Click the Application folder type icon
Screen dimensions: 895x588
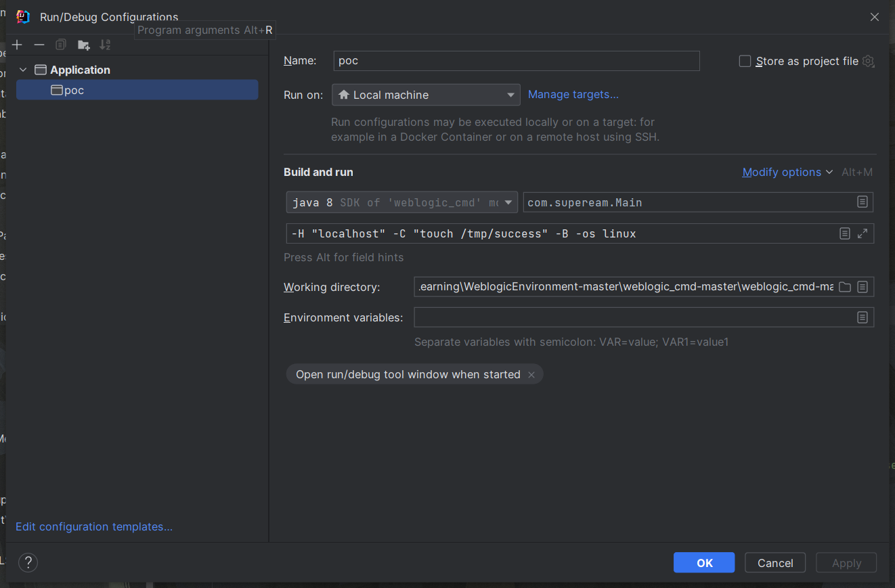(41, 70)
